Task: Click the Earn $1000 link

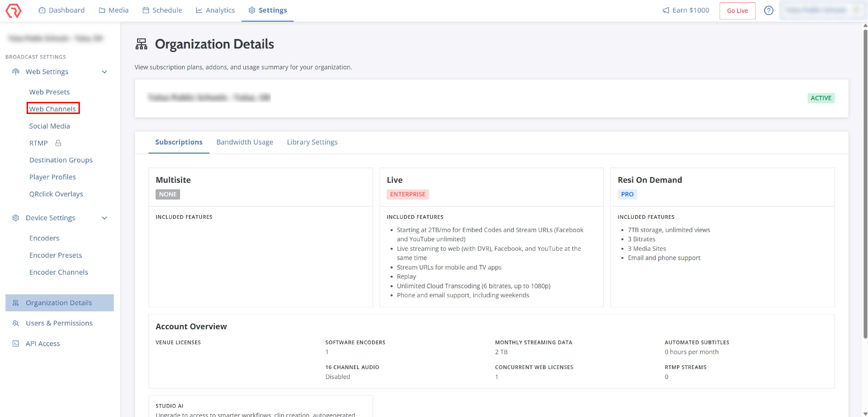Action: point(686,10)
